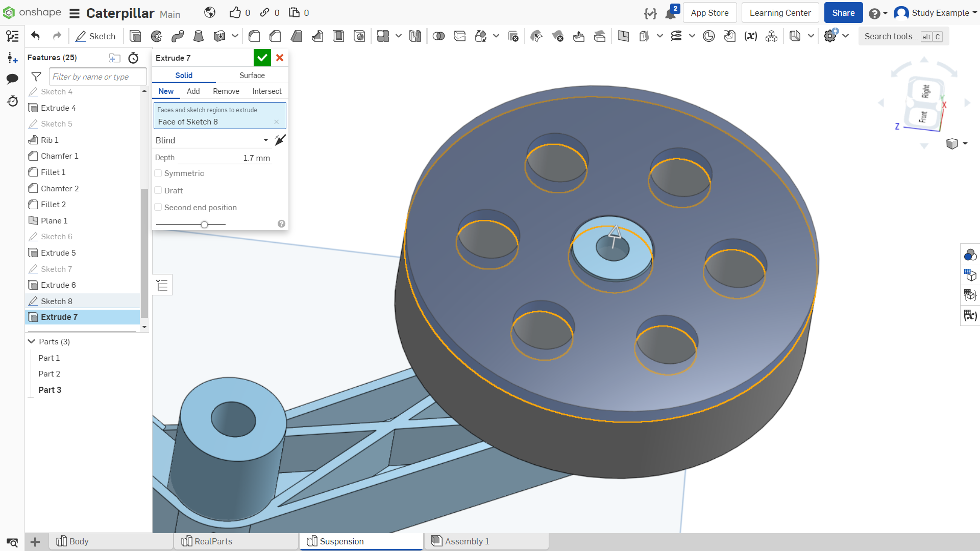Viewport: 980px width, 551px height.
Task: Open the document menu hamburger icon
Action: pos(75,13)
